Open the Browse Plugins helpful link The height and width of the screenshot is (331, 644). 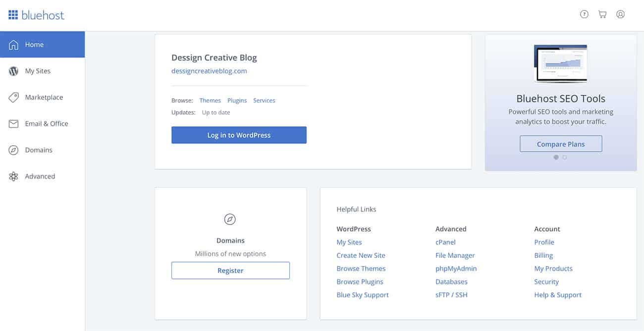[360, 282]
